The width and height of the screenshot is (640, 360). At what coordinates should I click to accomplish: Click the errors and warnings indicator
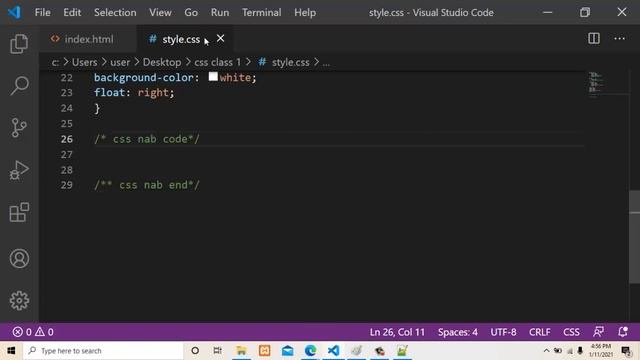33,332
